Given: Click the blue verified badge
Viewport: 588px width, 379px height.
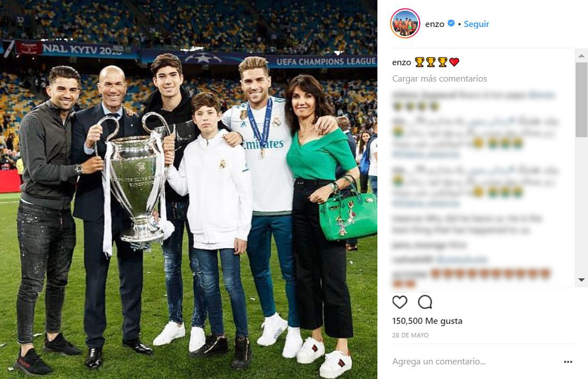Looking at the screenshot, I should tap(451, 23).
